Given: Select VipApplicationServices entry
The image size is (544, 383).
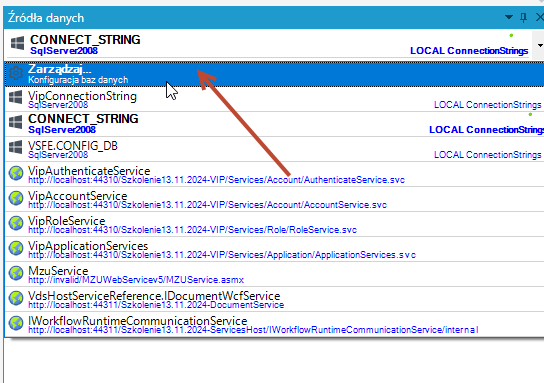Looking at the screenshot, I should [x=274, y=249].
